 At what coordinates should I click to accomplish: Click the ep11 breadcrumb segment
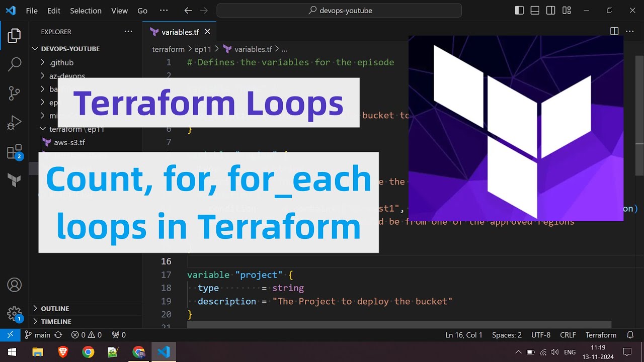point(203,49)
